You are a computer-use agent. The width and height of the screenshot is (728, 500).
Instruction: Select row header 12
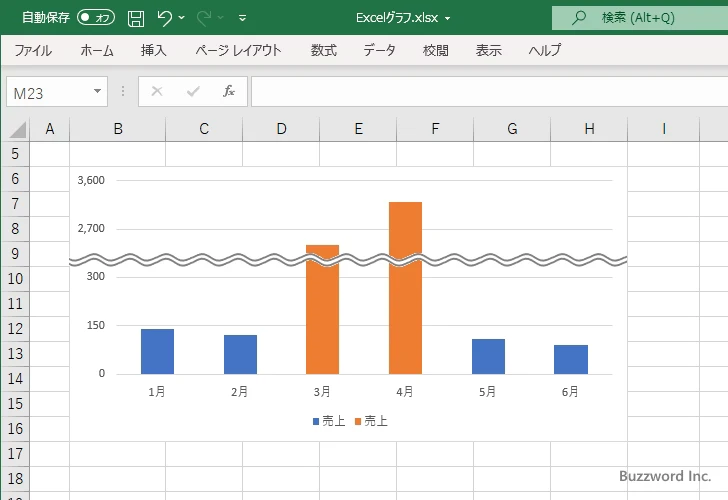point(15,329)
